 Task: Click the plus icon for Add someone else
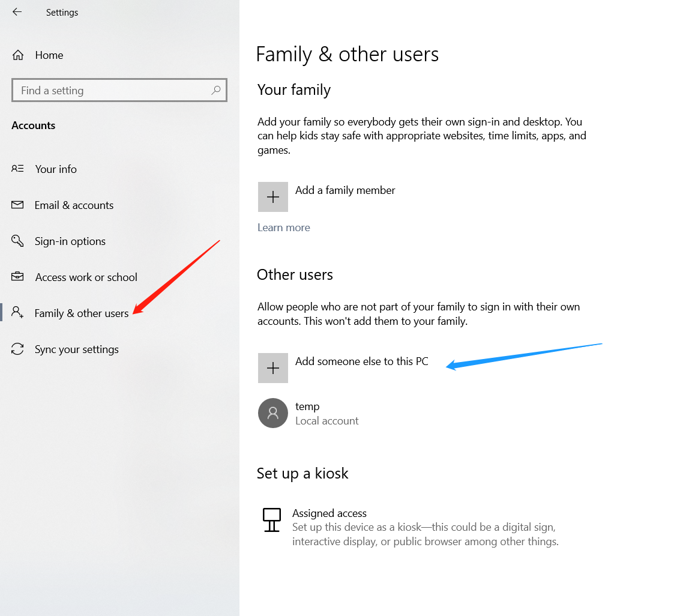[x=273, y=368]
